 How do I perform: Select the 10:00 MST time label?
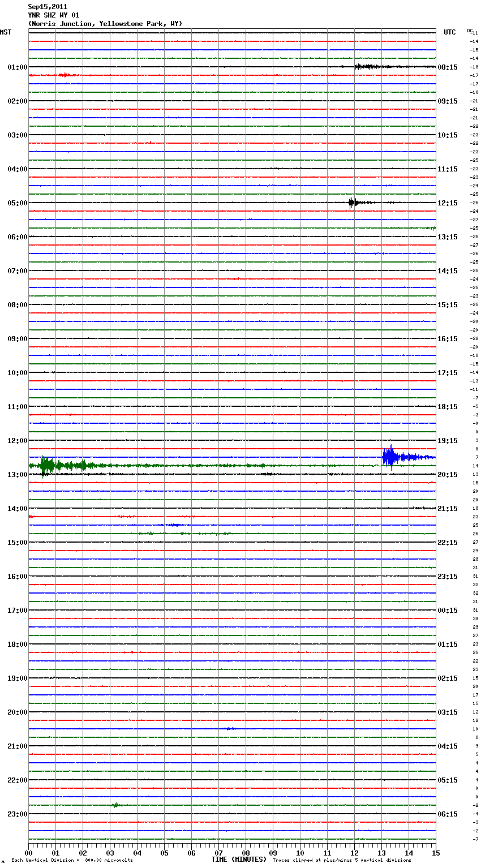click(x=18, y=373)
